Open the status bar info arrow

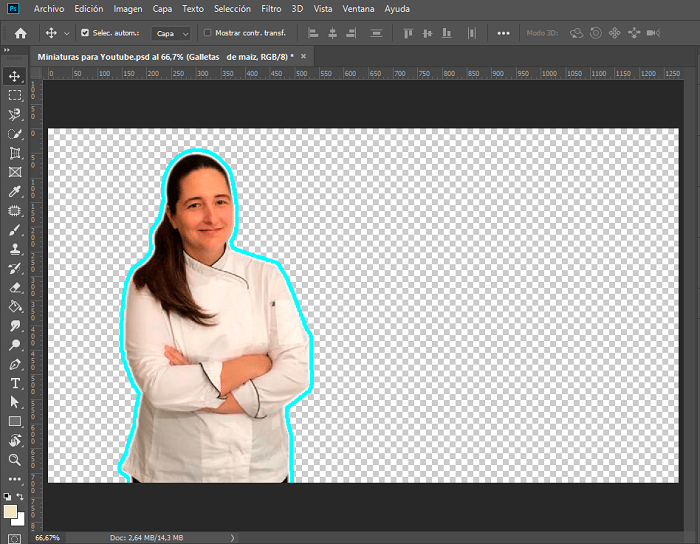tap(232, 538)
